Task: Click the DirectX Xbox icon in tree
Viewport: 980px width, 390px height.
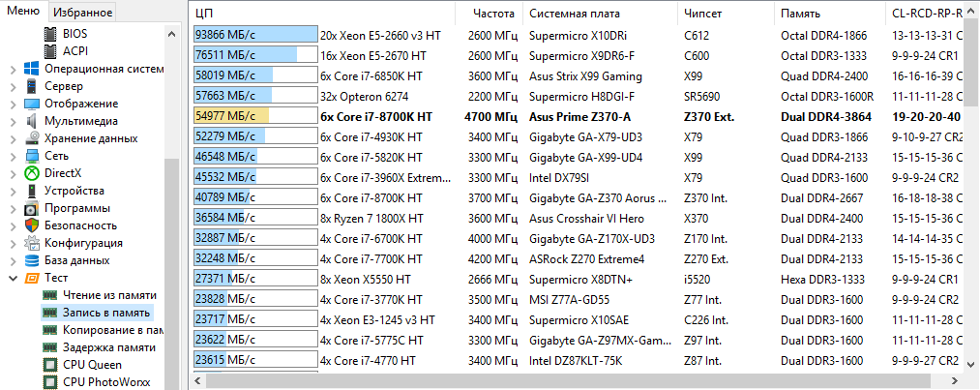Action: coord(31,173)
